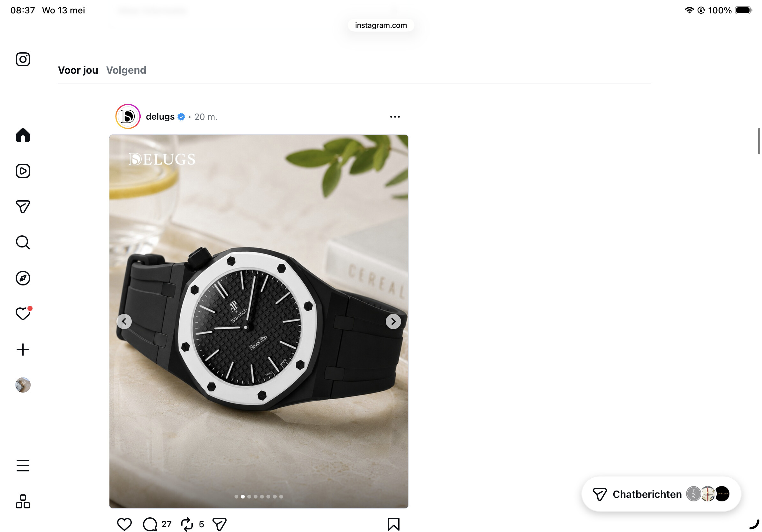
Task: Go to the Home feed icon
Action: pyautogui.click(x=23, y=135)
